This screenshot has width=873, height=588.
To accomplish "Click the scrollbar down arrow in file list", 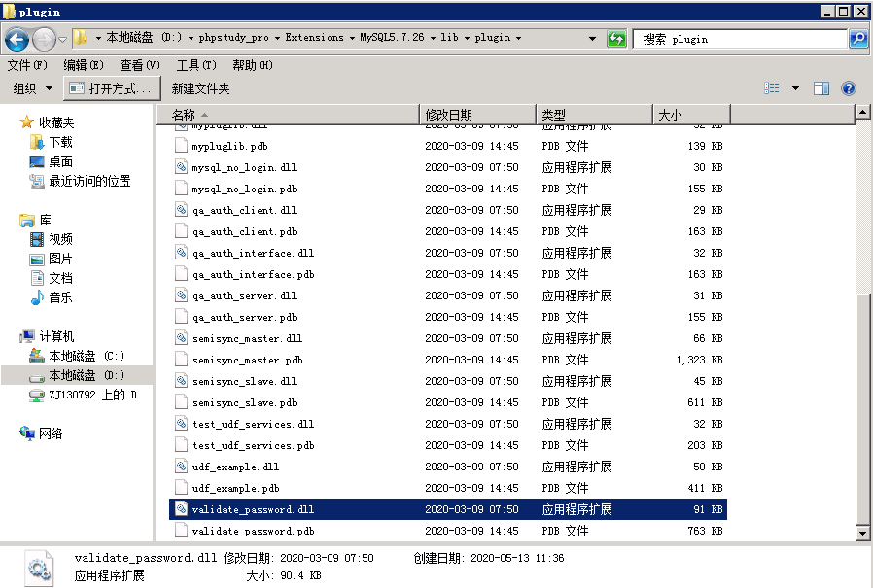I will pos(861,533).
